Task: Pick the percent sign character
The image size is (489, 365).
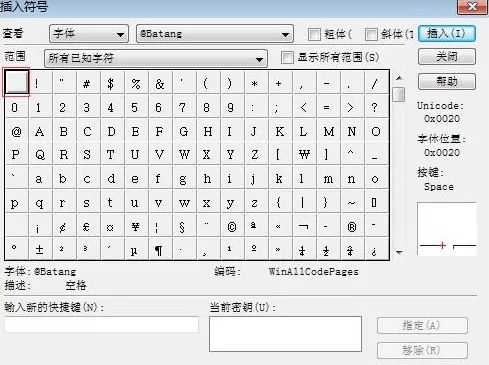Action: [x=136, y=83]
